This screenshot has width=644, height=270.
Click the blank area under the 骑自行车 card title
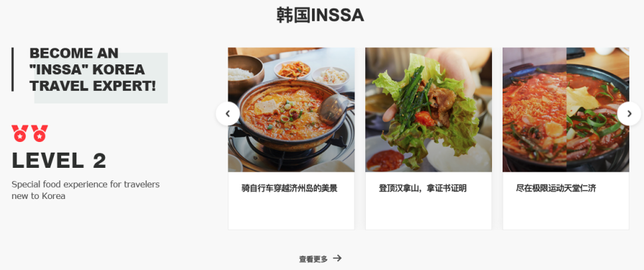291,212
